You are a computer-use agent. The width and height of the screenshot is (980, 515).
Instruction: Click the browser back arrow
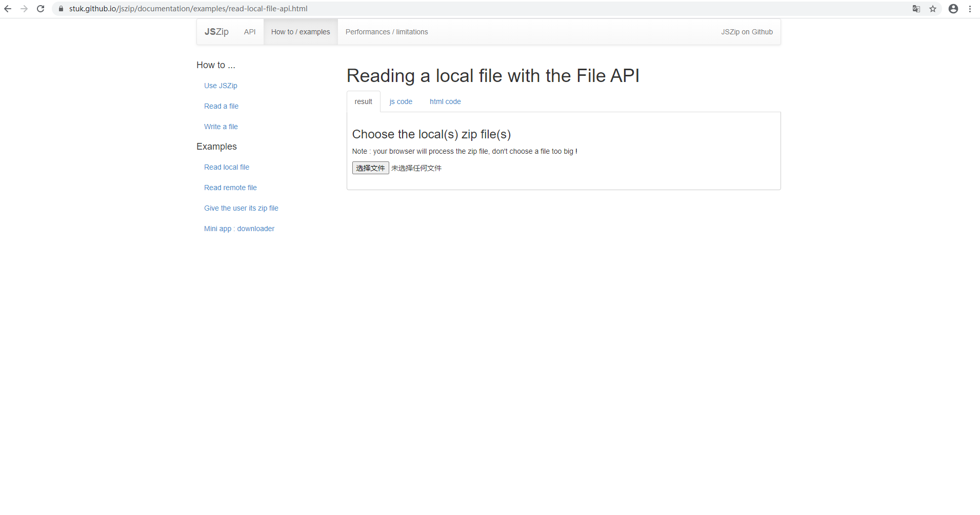click(x=8, y=9)
